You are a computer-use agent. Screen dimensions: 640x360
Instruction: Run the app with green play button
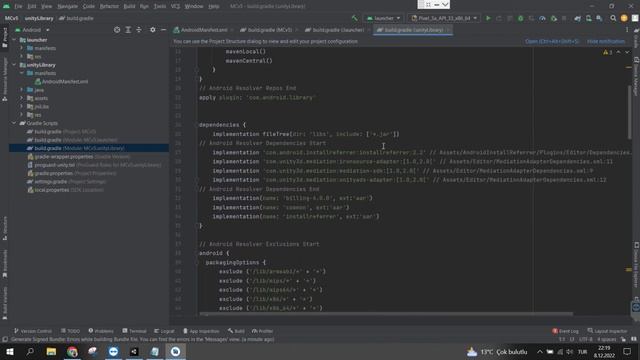click(488, 18)
